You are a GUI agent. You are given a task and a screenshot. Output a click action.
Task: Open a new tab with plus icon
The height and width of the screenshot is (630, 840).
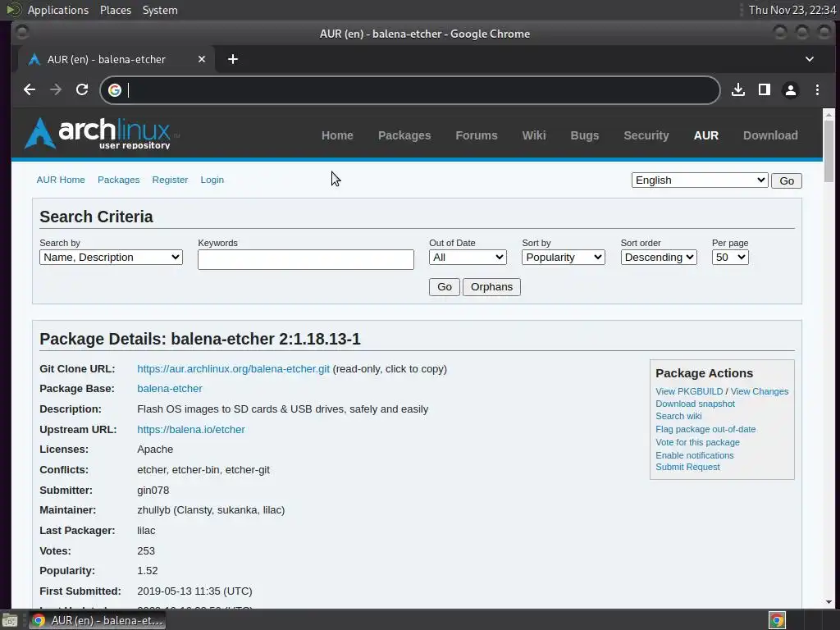pos(232,59)
